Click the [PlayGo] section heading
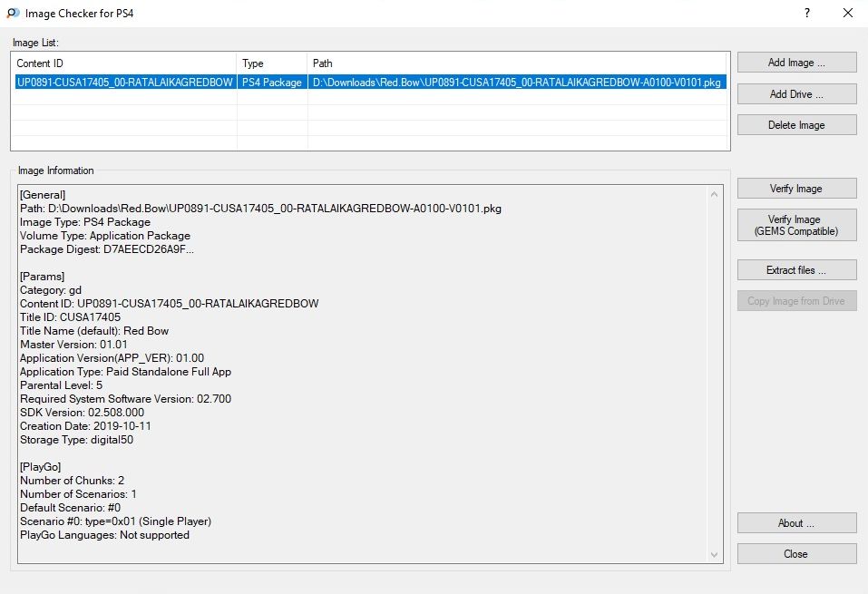 pyautogui.click(x=41, y=467)
